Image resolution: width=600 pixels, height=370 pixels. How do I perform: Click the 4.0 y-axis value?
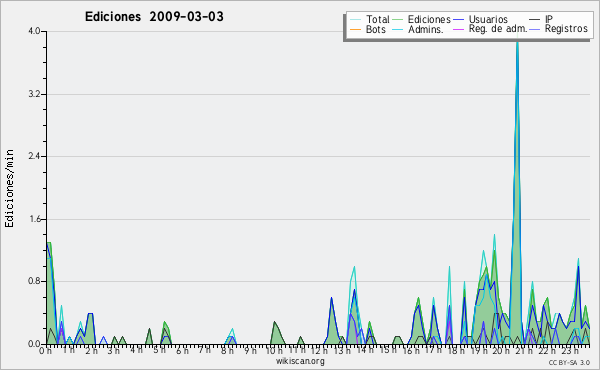point(34,31)
